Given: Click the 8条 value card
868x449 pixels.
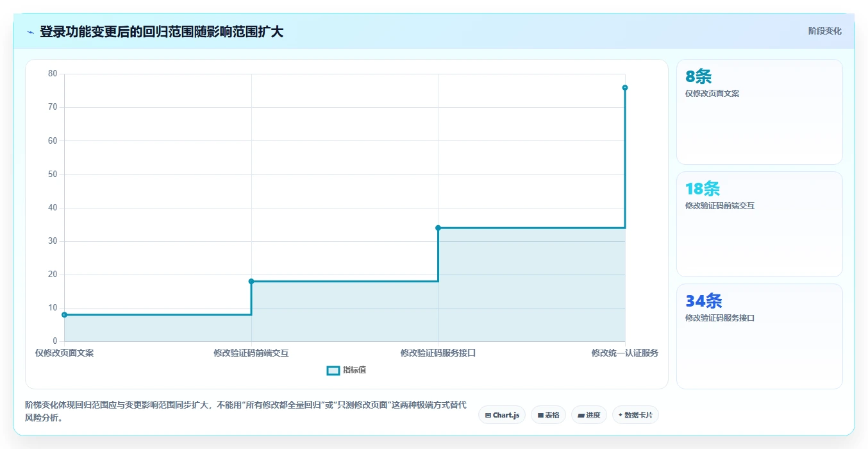Looking at the screenshot, I should tap(760, 112).
